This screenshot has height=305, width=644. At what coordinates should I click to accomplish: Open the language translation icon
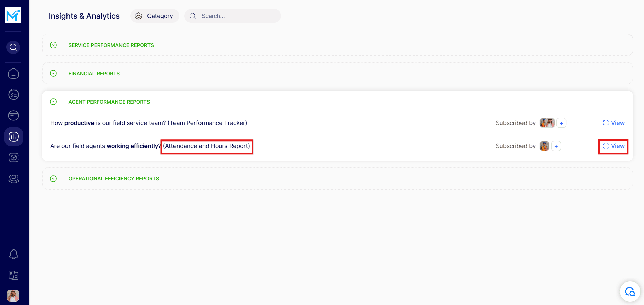14,275
